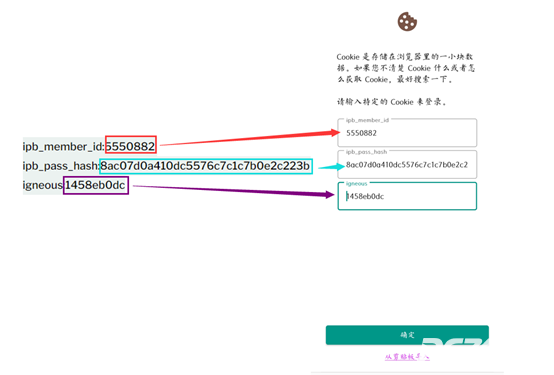Click the red-boxed 5550882 value
This screenshot has height=375, width=554.
[x=131, y=146]
